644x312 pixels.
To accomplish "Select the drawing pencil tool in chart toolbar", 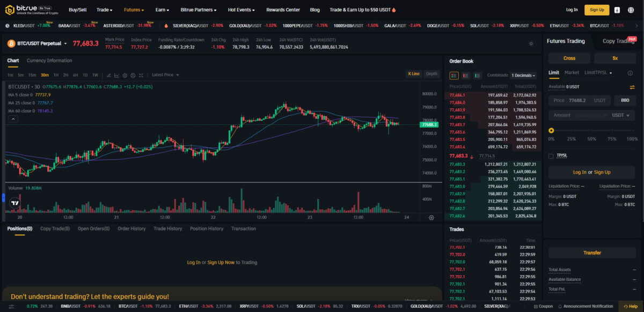I will (108, 75).
